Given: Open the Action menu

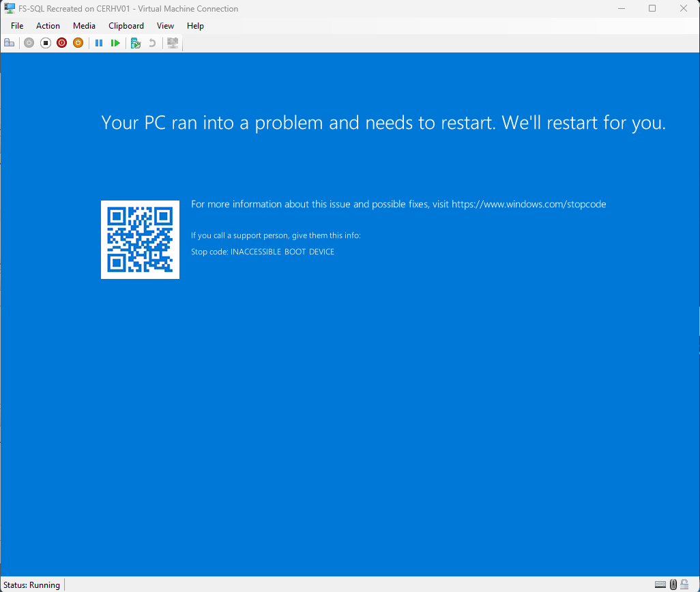Looking at the screenshot, I should click(x=48, y=26).
